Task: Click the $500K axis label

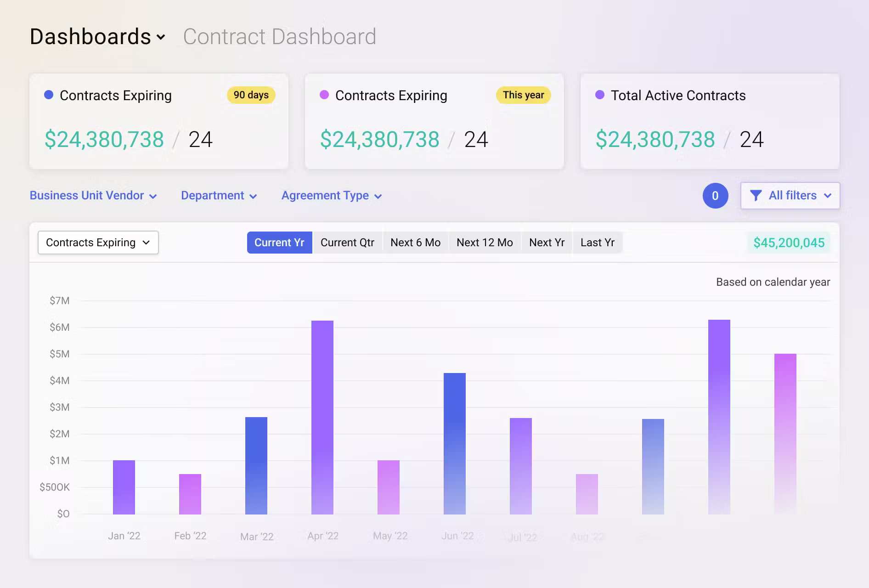Action: tap(55, 487)
